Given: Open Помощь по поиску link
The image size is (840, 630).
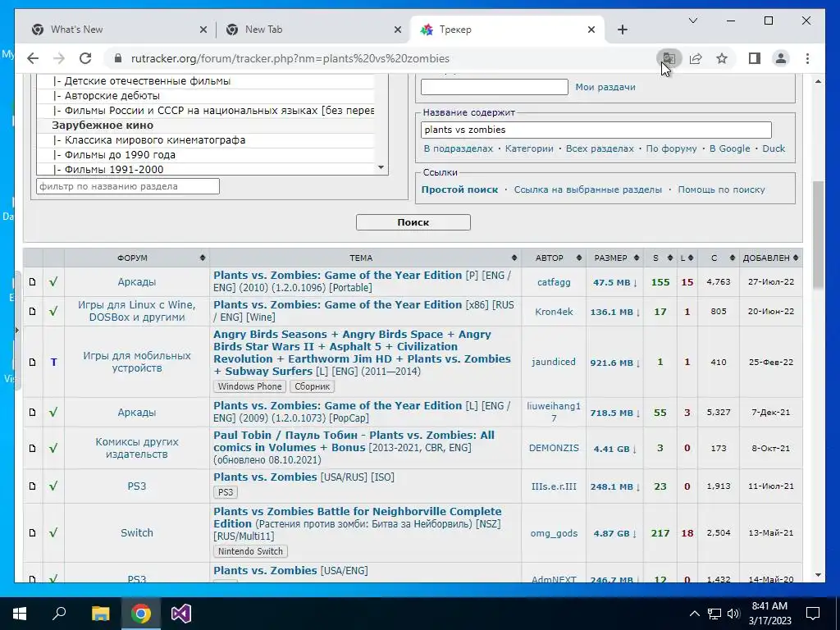Looking at the screenshot, I should tap(721, 189).
